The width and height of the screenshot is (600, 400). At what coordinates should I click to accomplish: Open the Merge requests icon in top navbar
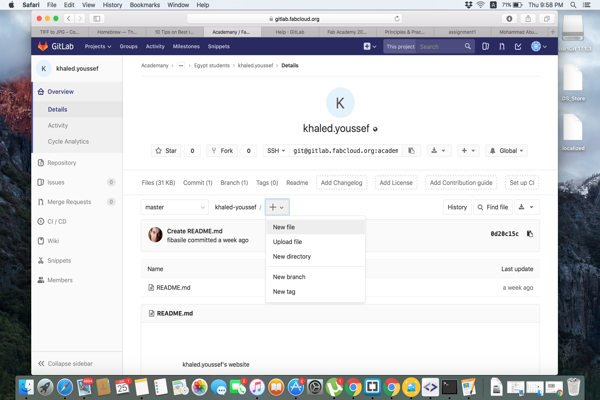coord(502,46)
